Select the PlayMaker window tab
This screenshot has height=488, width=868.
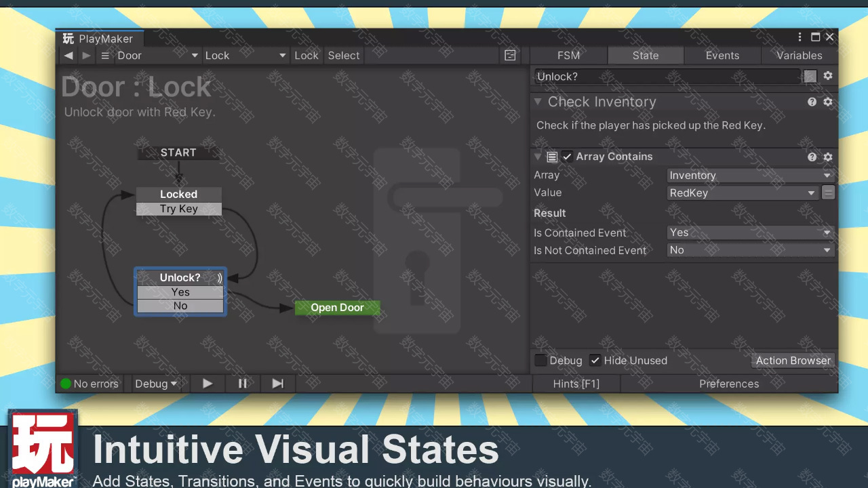(100, 39)
